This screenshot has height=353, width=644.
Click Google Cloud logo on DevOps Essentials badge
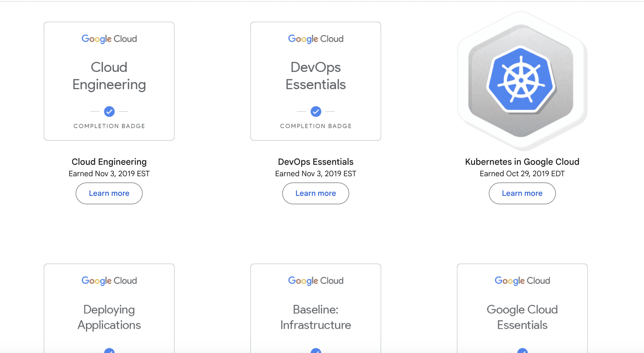316,39
